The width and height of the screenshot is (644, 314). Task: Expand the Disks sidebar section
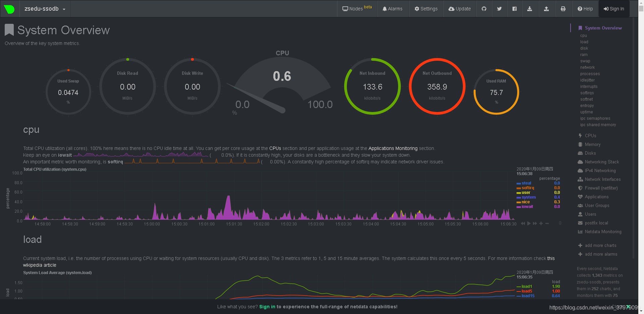pos(590,153)
